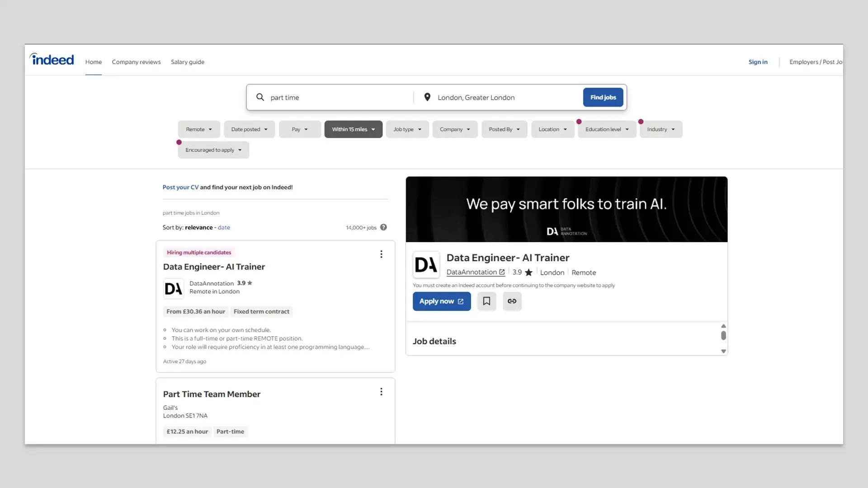This screenshot has width=868, height=488.
Task: Open Encouraged to apply filter
Action: (x=213, y=150)
